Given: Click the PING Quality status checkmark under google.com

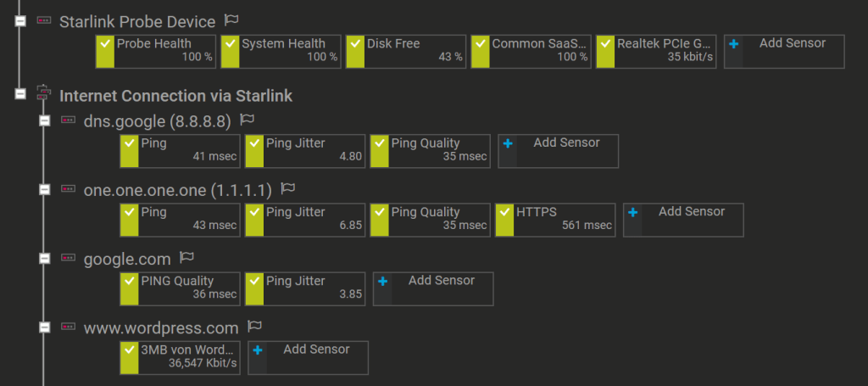Looking at the screenshot, I should coord(130,282).
